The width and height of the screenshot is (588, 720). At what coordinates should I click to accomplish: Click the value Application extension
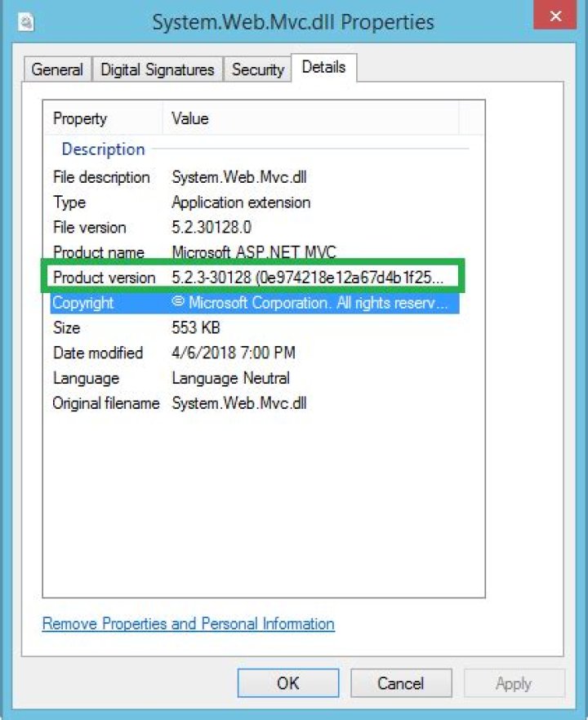pyautogui.click(x=241, y=202)
